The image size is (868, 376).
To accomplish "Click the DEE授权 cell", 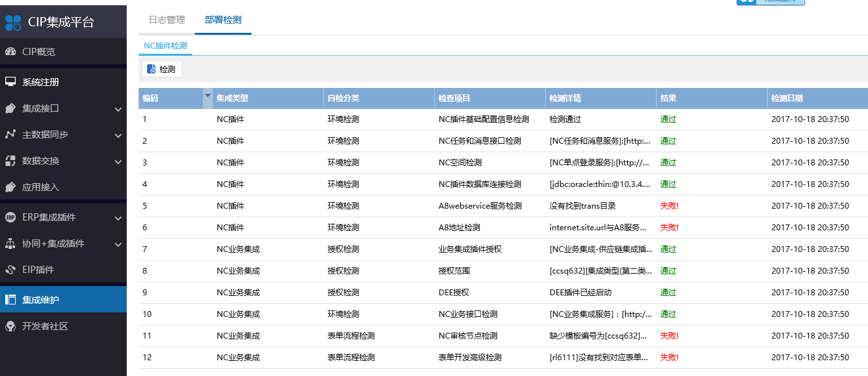I will (x=454, y=293).
